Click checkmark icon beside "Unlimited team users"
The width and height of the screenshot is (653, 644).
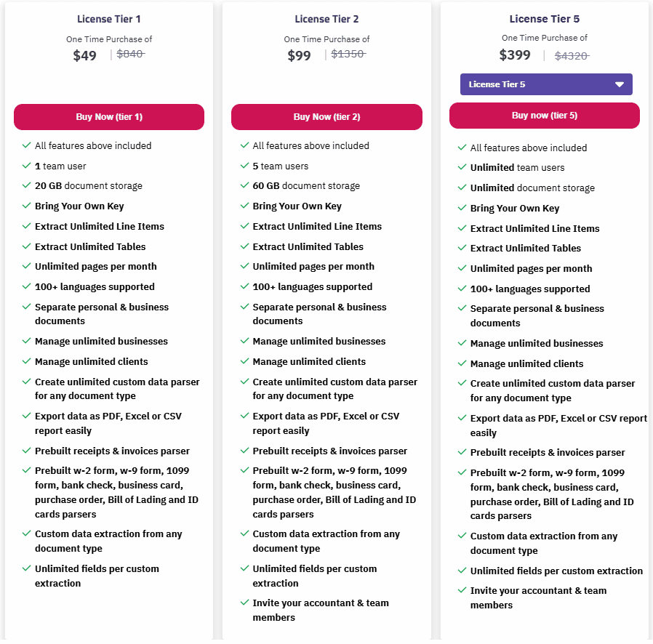tap(462, 168)
